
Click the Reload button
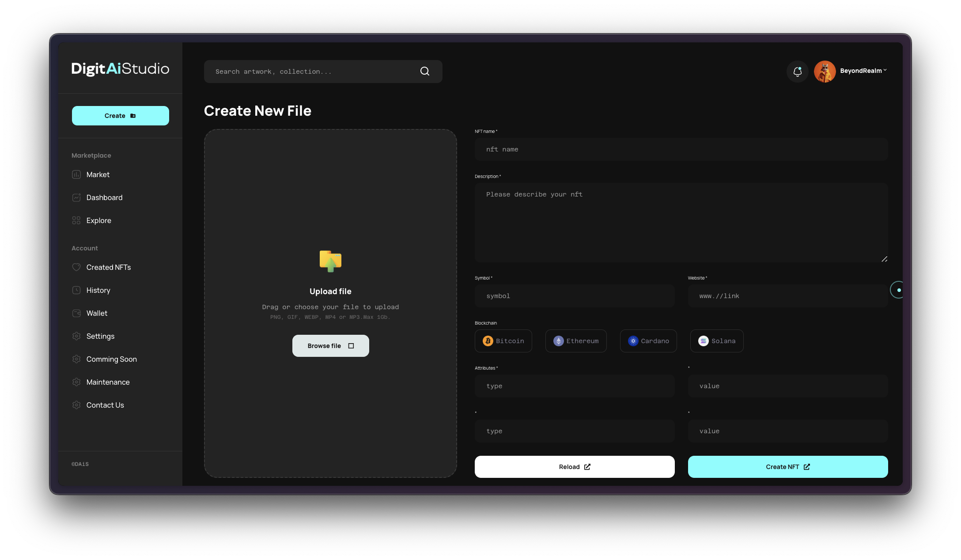[x=574, y=467]
